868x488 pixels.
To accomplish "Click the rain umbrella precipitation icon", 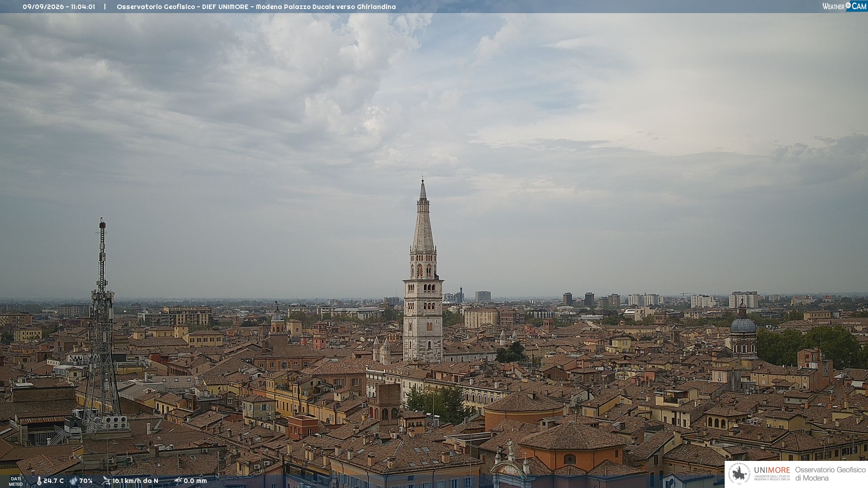I will [178, 481].
